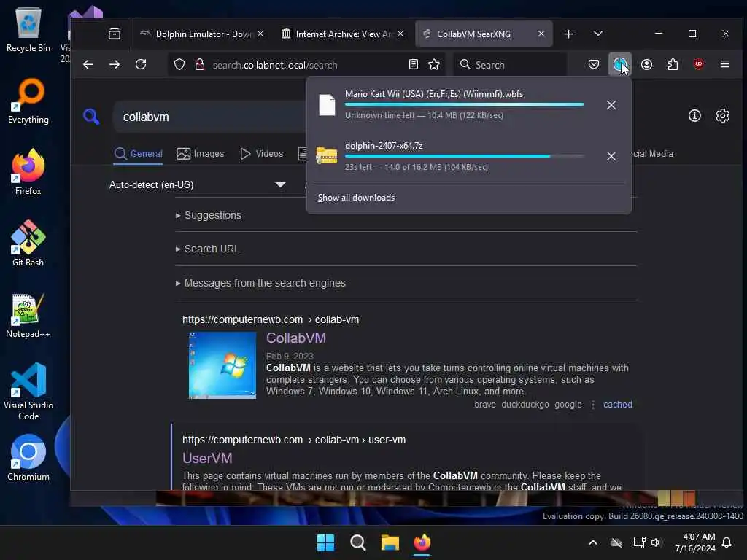
Task: Open the Auto-detect (en-US) language dropdown
Action: tap(197, 184)
